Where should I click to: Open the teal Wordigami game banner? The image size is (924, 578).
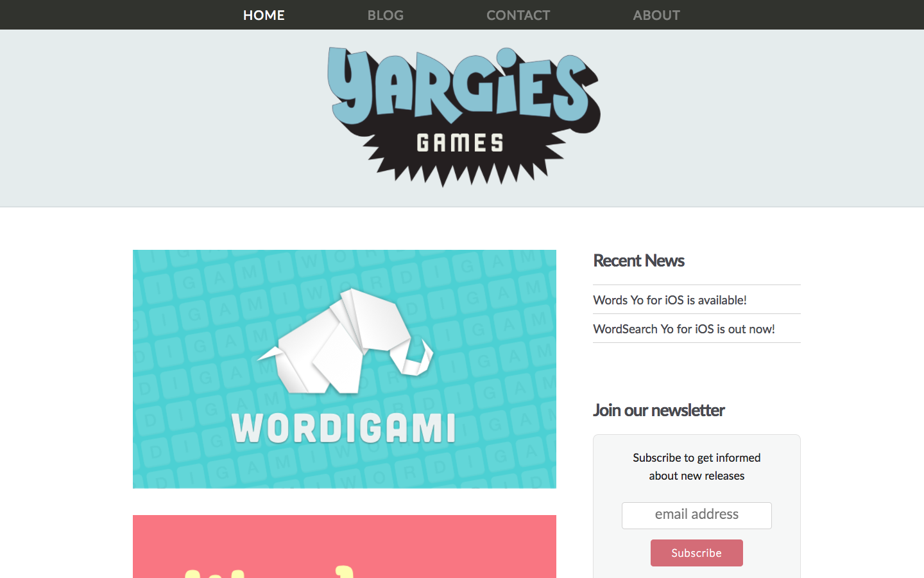pos(345,369)
